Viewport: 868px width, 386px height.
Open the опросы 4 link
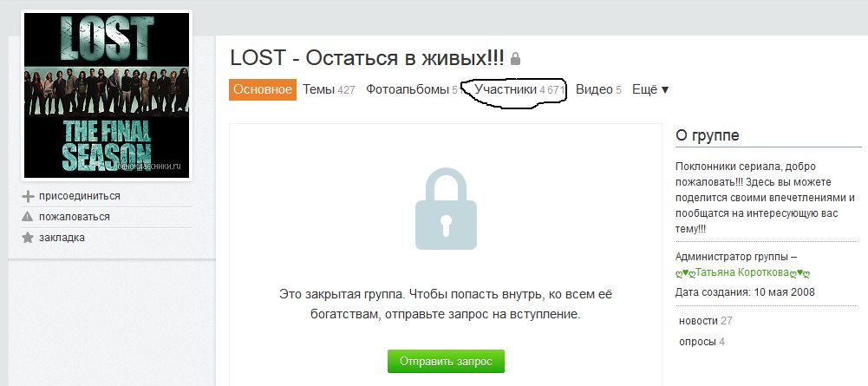[702, 342]
